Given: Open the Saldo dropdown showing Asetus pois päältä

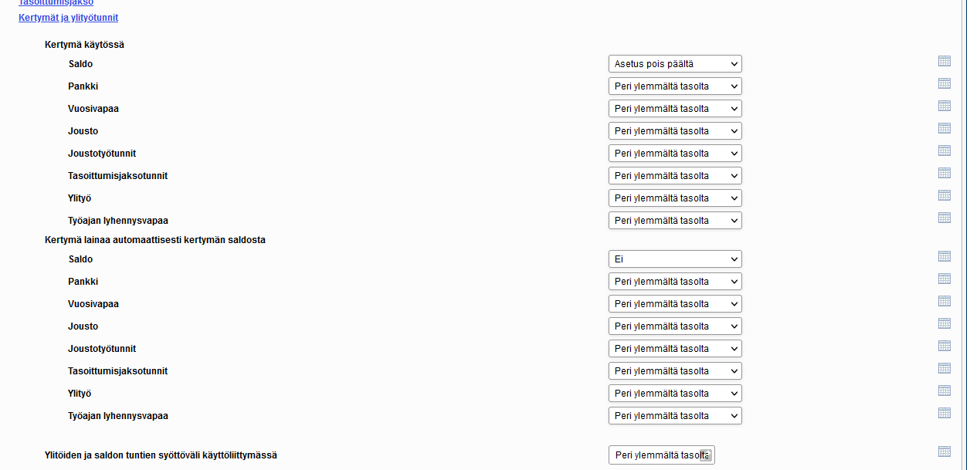Looking at the screenshot, I should 675,64.
